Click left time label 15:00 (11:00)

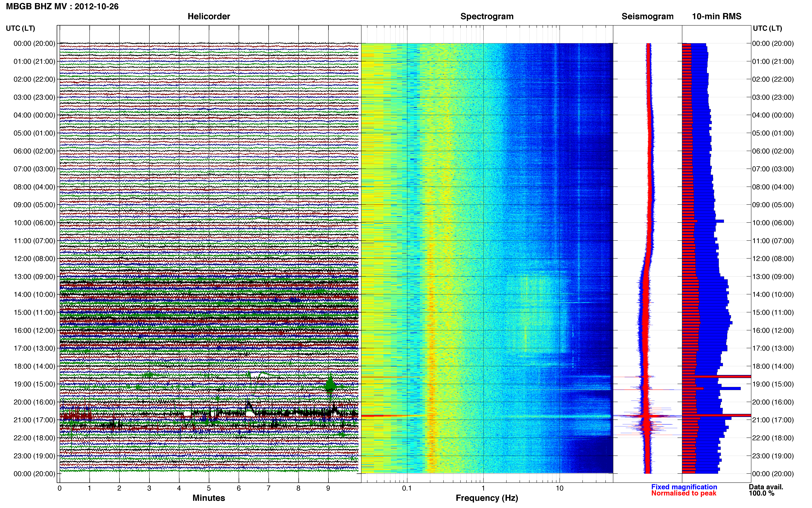click(x=34, y=312)
